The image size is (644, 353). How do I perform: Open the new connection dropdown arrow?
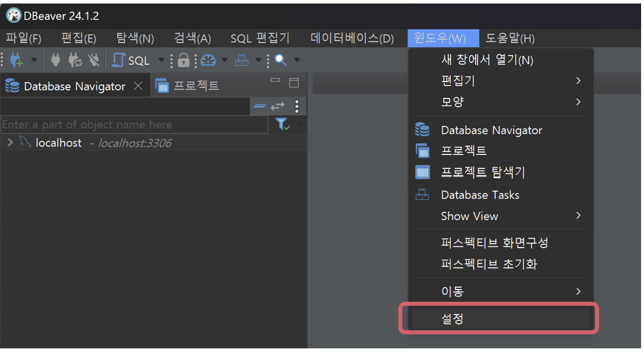[x=34, y=60]
